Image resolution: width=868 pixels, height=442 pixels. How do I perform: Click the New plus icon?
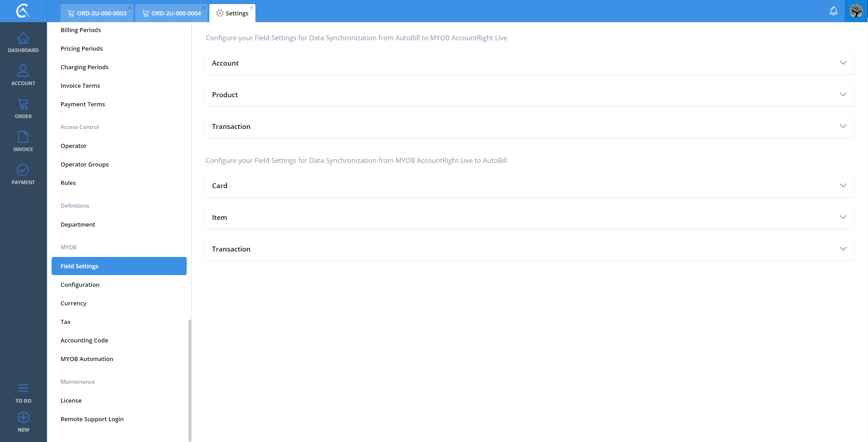pyautogui.click(x=24, y=418)
